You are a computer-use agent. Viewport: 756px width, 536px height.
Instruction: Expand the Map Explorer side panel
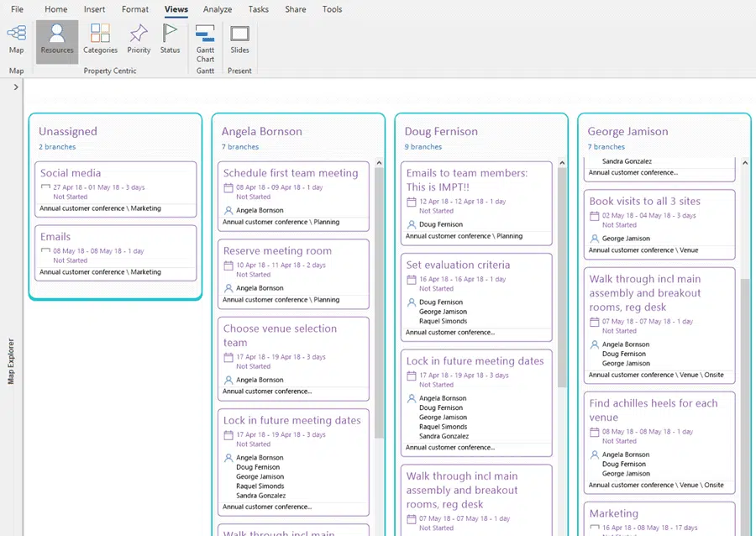pos(17,87)
